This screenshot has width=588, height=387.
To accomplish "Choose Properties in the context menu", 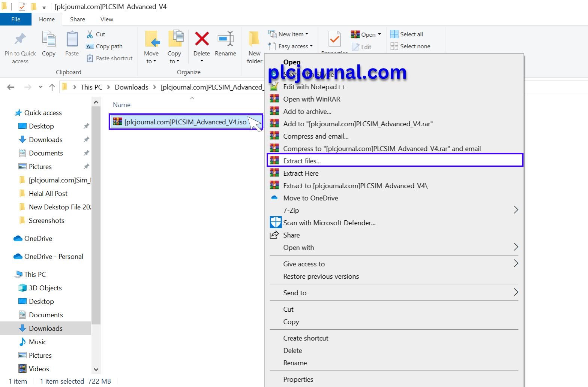I will [x=298, y=379].
